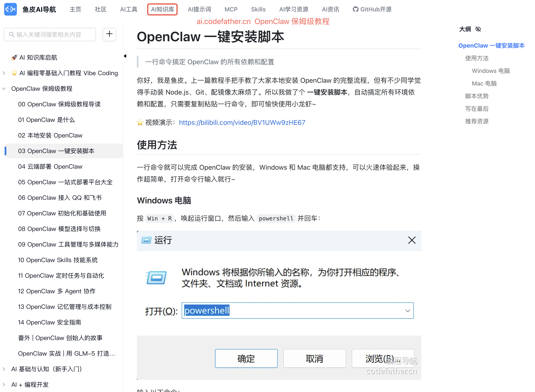The height and width of the screenshot is (392, 535).
Task: Click the 确定 button in the dialog
Action: [x=246, y=358]
